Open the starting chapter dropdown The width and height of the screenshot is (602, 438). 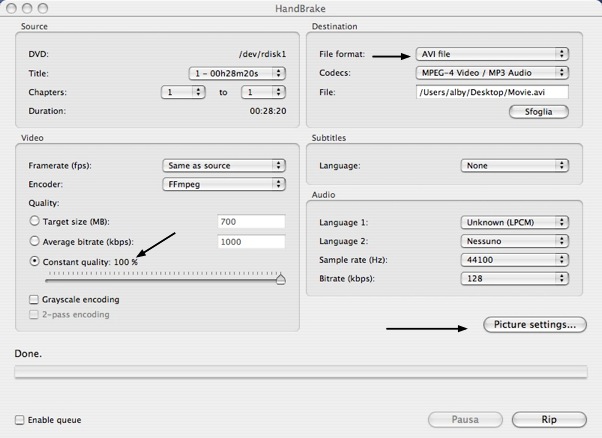(x=183, y=92)
